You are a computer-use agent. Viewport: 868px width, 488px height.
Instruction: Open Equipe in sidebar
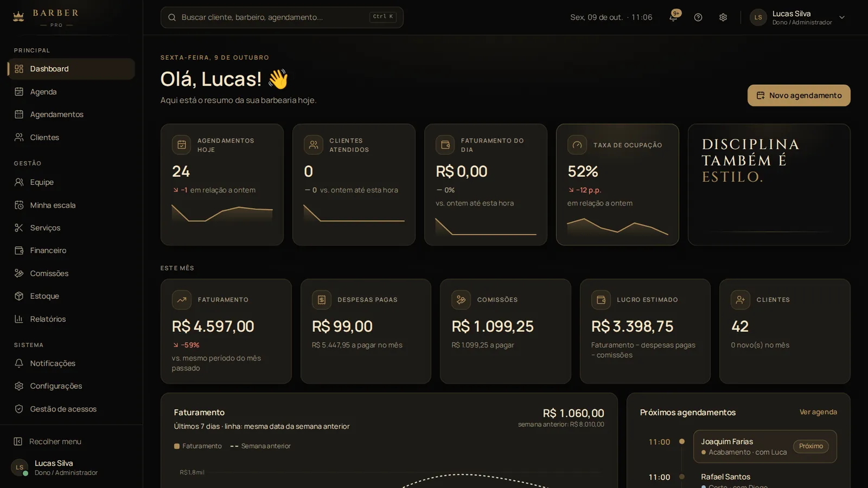tap(71, 182)
